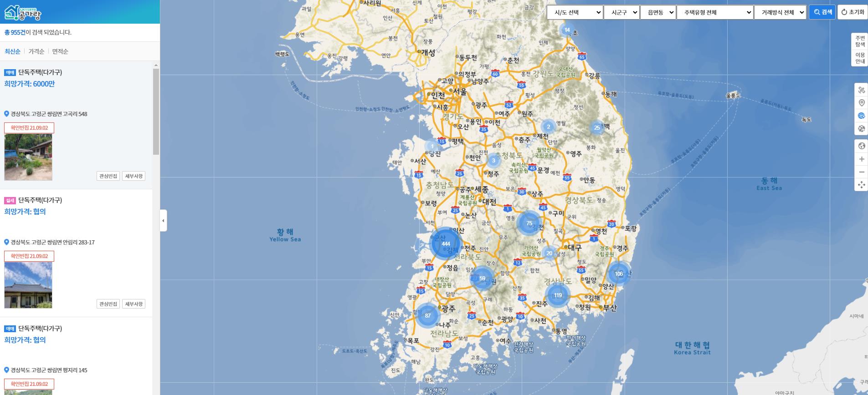The width and height of the screenshot is (868, 395).
Task: Open the house photo of the 고곡리 548 listing
Action: [28, 157]
